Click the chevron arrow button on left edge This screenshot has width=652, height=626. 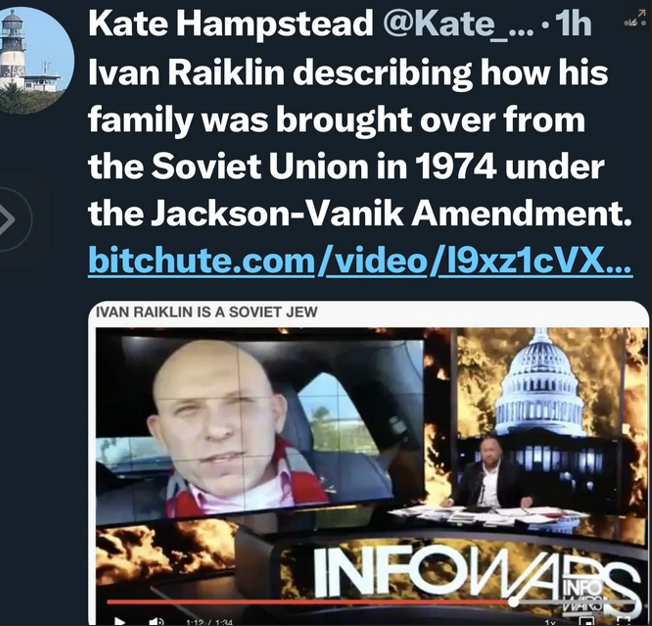click(10, 219)
